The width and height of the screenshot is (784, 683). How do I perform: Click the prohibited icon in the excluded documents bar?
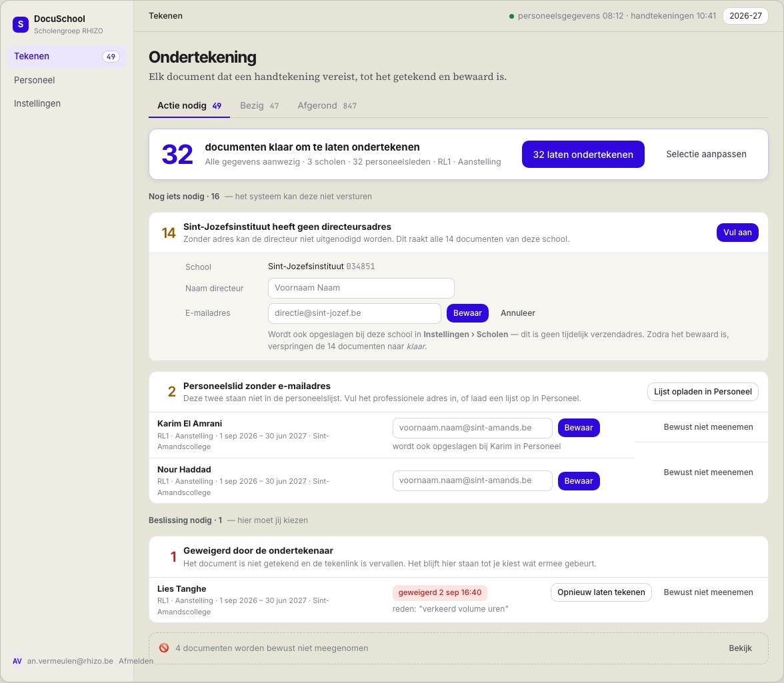click(164, 648)
